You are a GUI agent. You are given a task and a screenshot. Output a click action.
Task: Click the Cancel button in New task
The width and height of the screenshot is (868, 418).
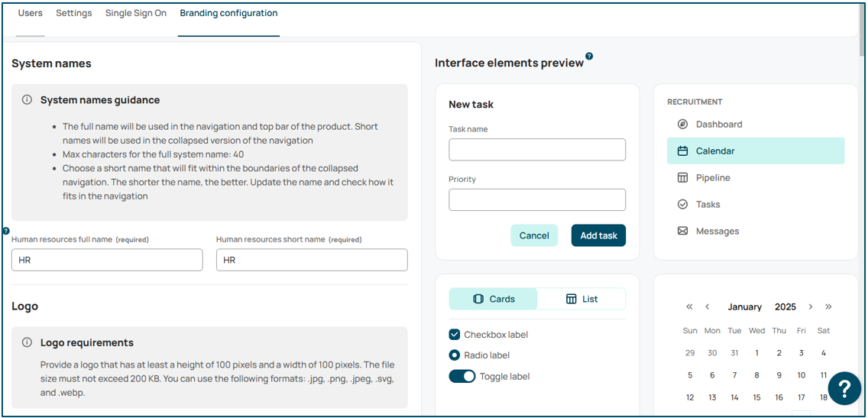[x=534, y=235]
